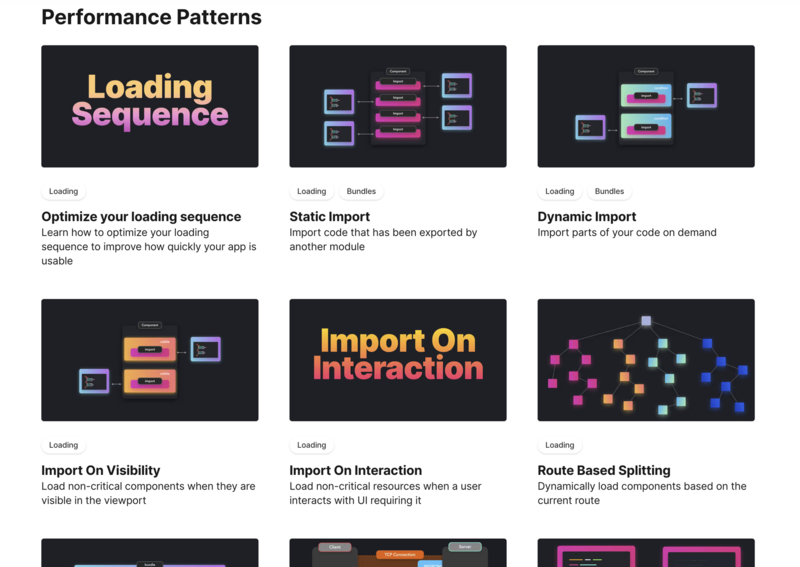Click the Loading tag above Static Import
Viewport: 800px width, 567px height.
pyautogui.click(x=311, y=191)
